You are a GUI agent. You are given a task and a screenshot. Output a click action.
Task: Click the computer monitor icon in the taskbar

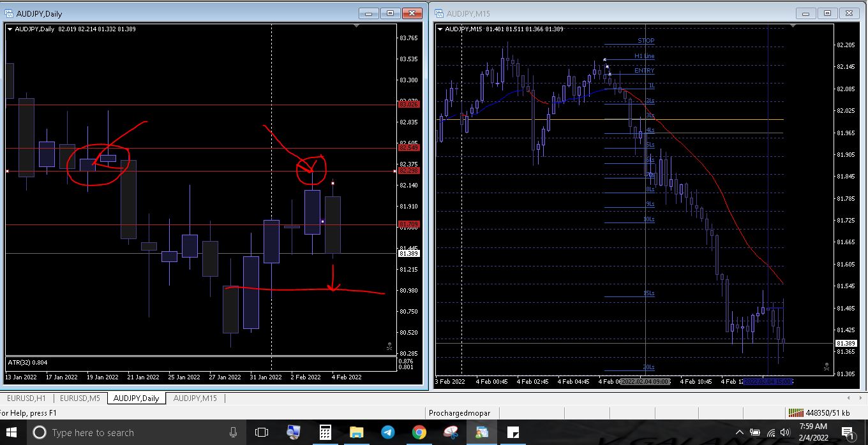click(294, 432)
